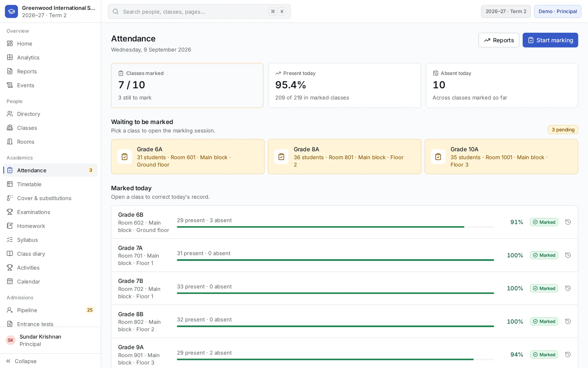Click the clipboard icon on Grade 10A card
588x368 pixels.
438,157
